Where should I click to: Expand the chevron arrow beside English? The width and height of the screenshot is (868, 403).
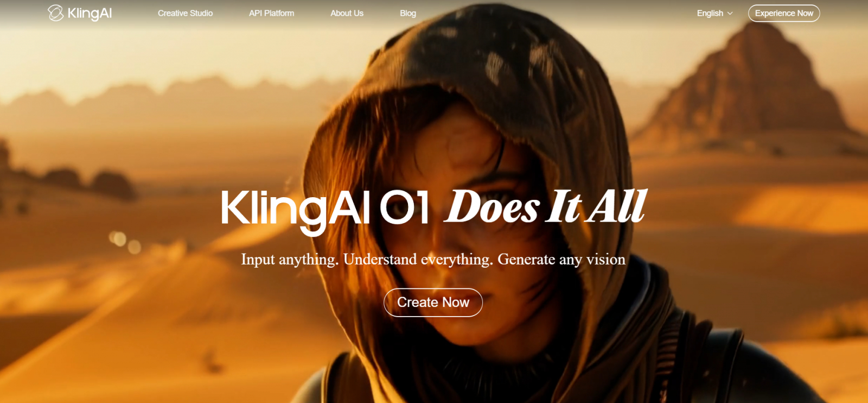click(730, 13)
